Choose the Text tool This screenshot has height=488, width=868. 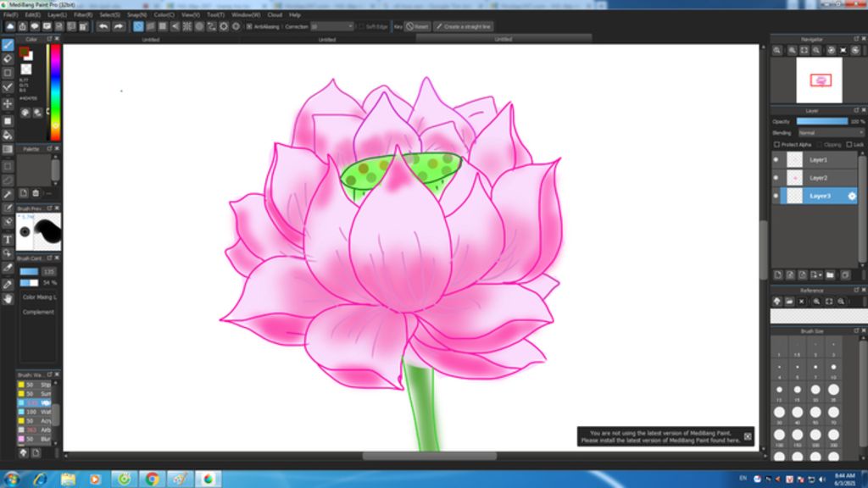8,240
